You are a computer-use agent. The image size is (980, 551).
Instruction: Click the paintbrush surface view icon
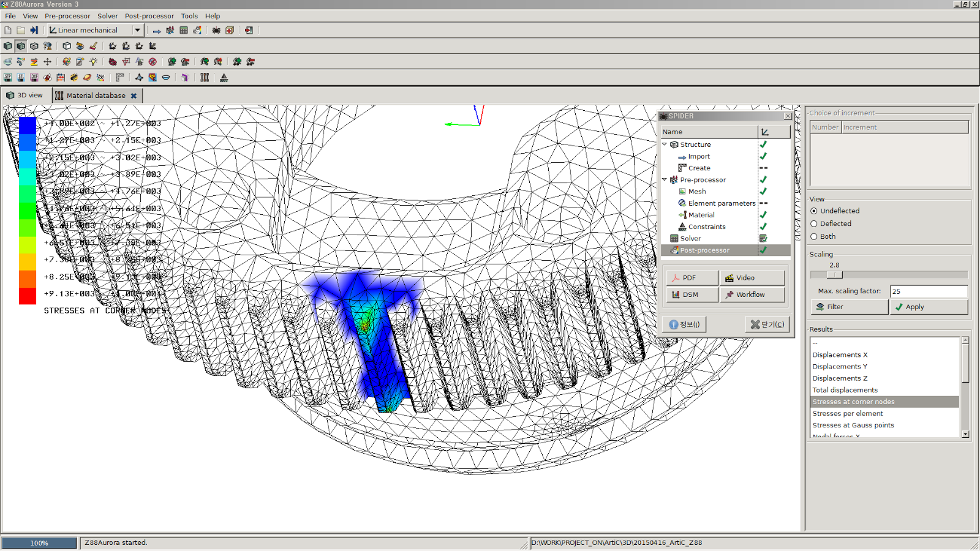(x=93, y=47)
